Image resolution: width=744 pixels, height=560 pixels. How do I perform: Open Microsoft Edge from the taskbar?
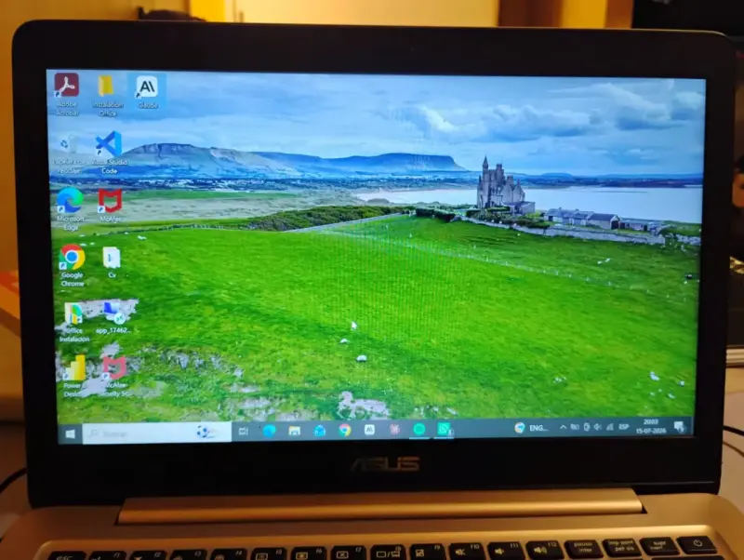(x=269, y=431)
